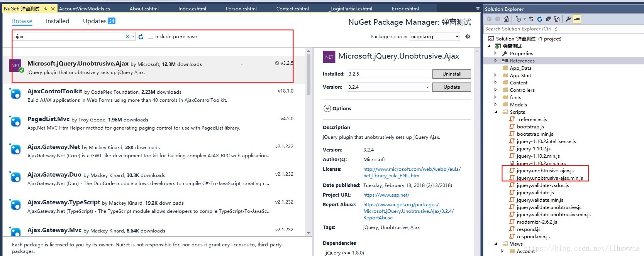The height and width of the screenshot is (256, 644).
Task: Expand References node
Action: click(x=496, y=61)
